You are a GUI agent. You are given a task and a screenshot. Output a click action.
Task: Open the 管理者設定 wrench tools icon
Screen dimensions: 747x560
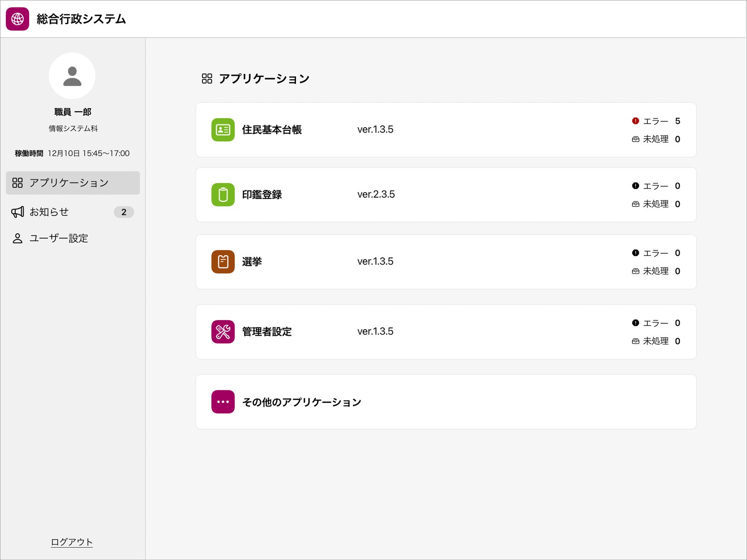pyautogui.click(x=223, y=332)
